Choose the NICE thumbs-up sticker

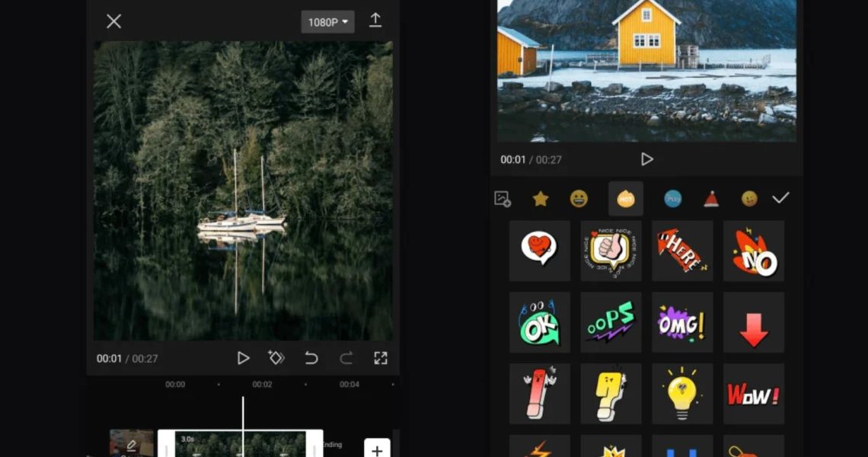pos(611,251)
